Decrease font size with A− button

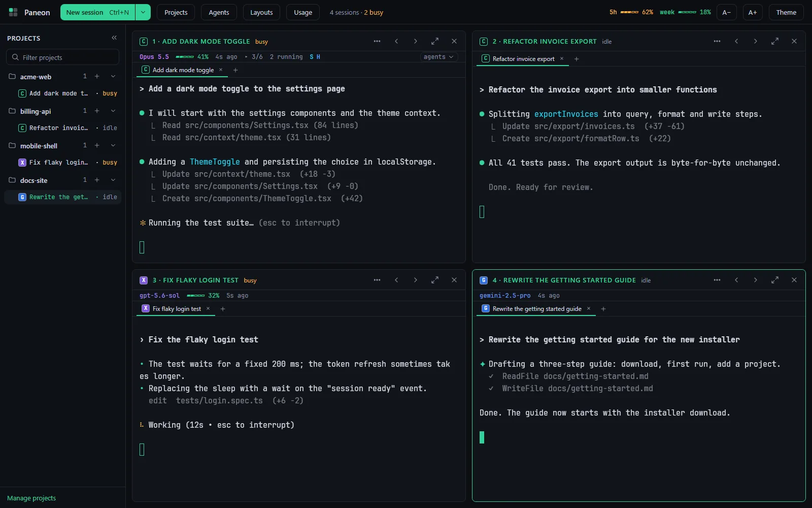point(727,12)
